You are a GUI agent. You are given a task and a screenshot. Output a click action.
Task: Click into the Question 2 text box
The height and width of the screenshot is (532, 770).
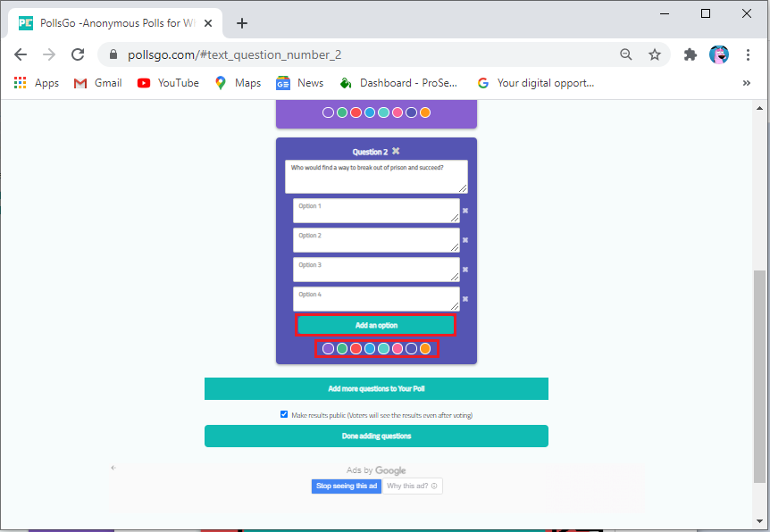[x=376, y=177]
